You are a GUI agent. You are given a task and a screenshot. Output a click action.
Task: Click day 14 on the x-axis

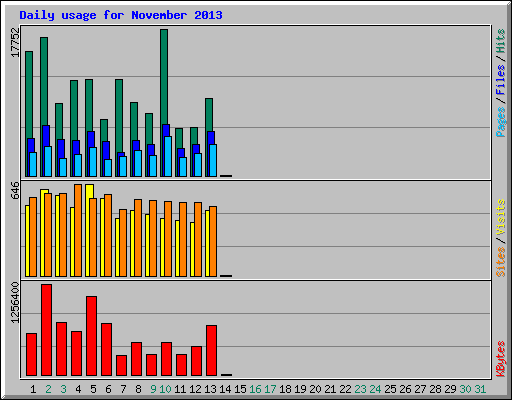[x=225, y=389]
